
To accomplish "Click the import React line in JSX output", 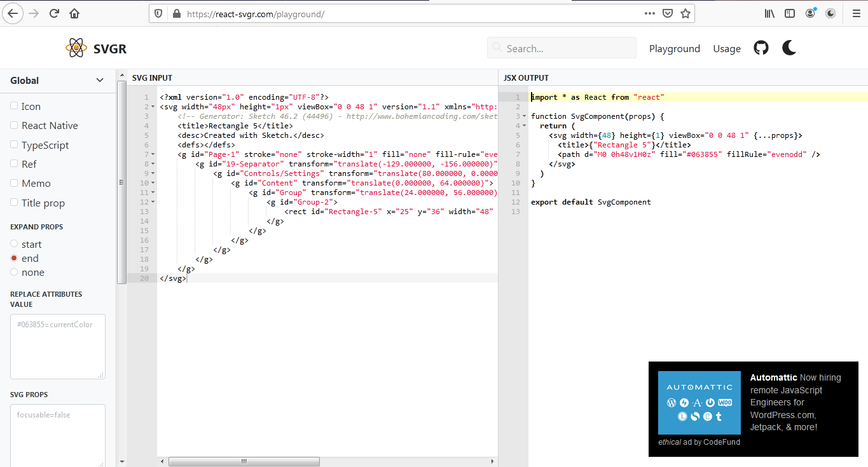I will 597,97.
